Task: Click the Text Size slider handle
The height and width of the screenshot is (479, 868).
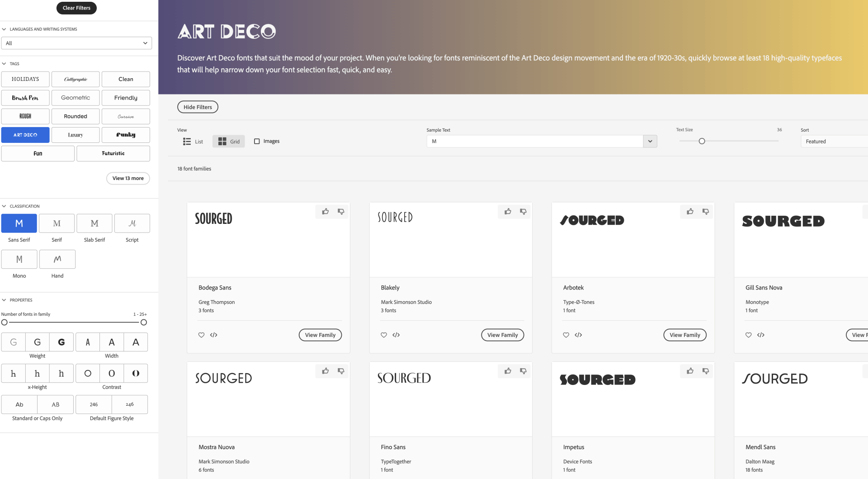Action: point(702,142)
